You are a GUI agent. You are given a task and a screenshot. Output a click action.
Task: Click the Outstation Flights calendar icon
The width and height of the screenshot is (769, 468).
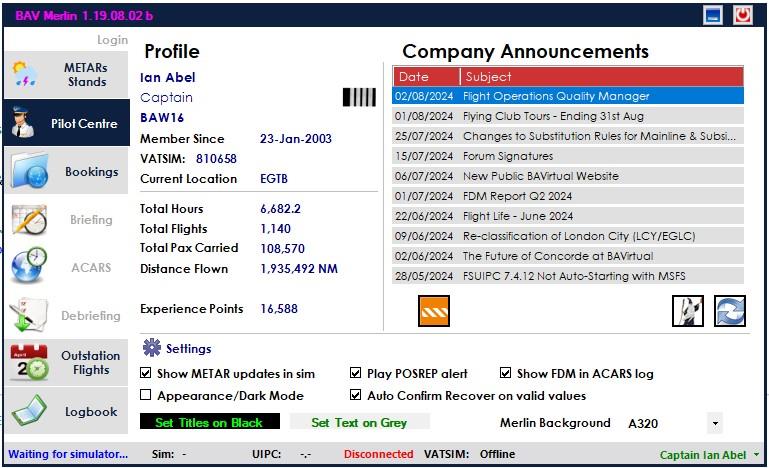(x=29, y=363)
